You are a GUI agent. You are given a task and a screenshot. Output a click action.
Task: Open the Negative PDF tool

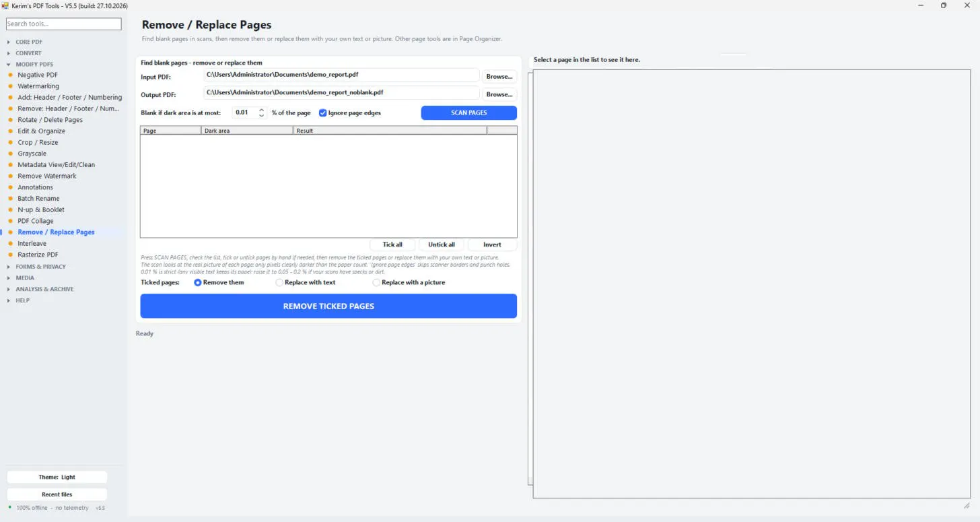pos(38,75)
